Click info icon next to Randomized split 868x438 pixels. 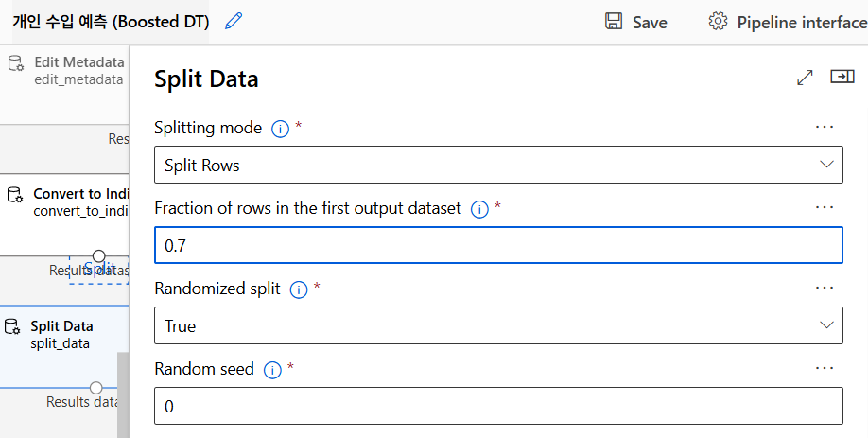(298, 289)
